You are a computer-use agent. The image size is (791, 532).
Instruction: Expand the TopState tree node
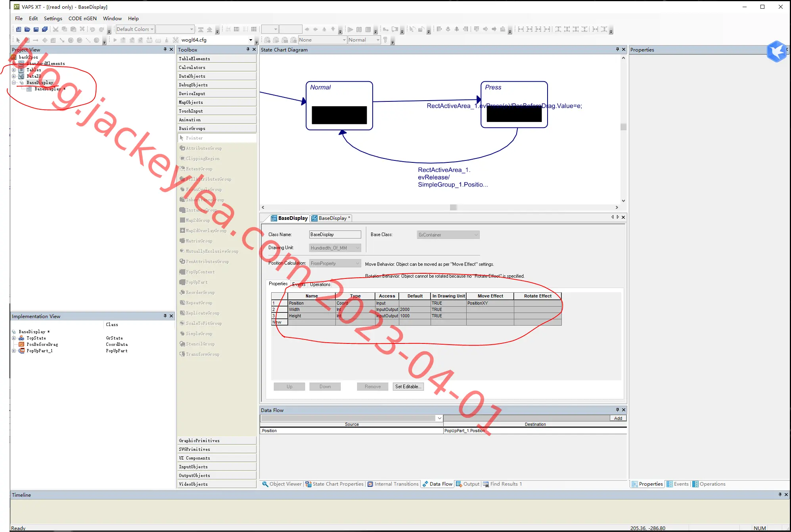click(14, 338)
